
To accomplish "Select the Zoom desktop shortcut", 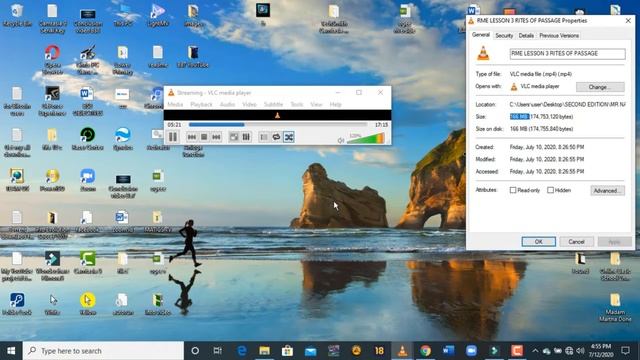I will point(88,180).
